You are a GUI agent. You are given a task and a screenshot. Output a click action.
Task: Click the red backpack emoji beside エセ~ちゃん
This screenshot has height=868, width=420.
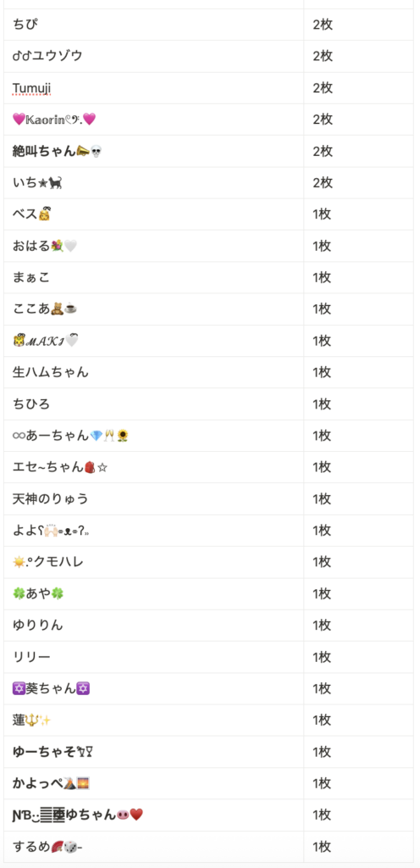[x=91, y=467]
